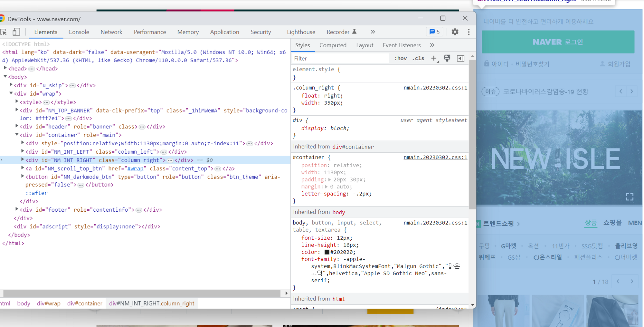Open the Performance tab
The image size is (644, 327).
click(x=150, y=32)
